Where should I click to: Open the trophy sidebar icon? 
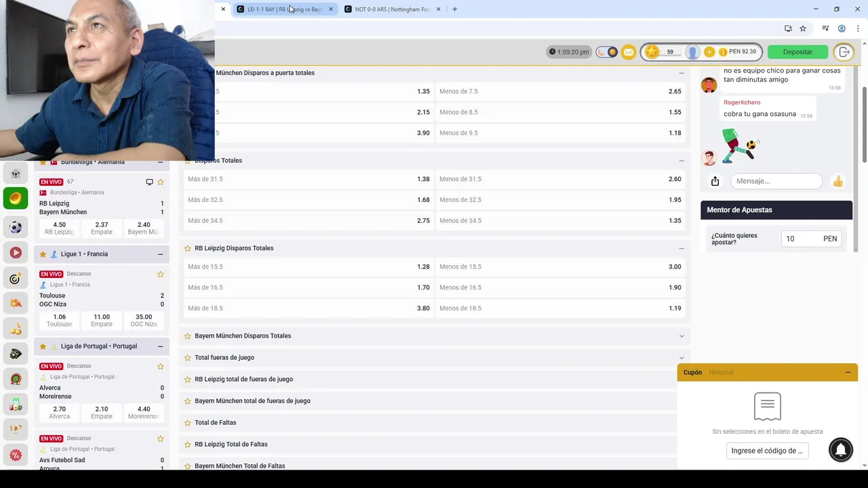click(x=16, y=429)
